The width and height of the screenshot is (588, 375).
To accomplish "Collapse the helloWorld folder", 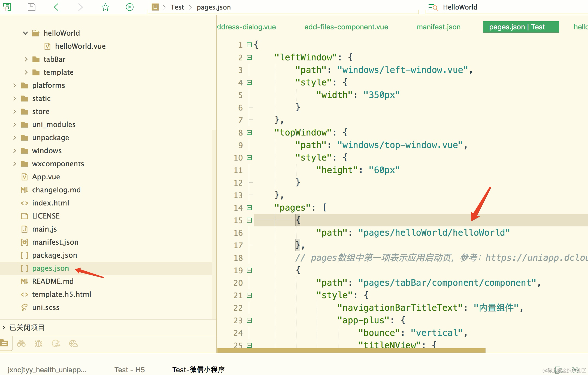I will [x=26, y=33].
